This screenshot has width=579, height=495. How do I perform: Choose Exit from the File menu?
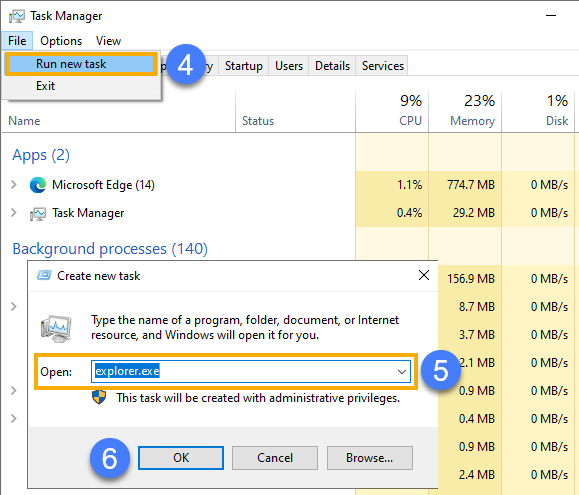[45, 86]
